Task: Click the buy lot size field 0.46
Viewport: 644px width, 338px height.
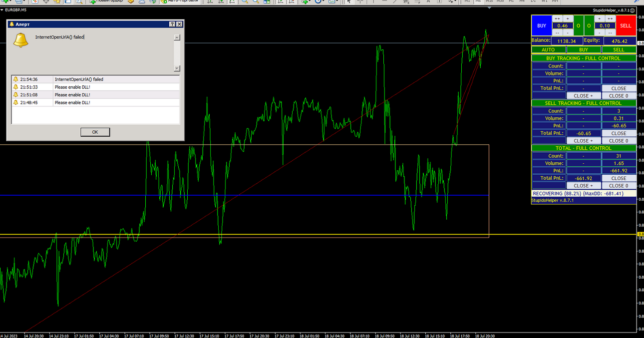Action: click(563, 25)
